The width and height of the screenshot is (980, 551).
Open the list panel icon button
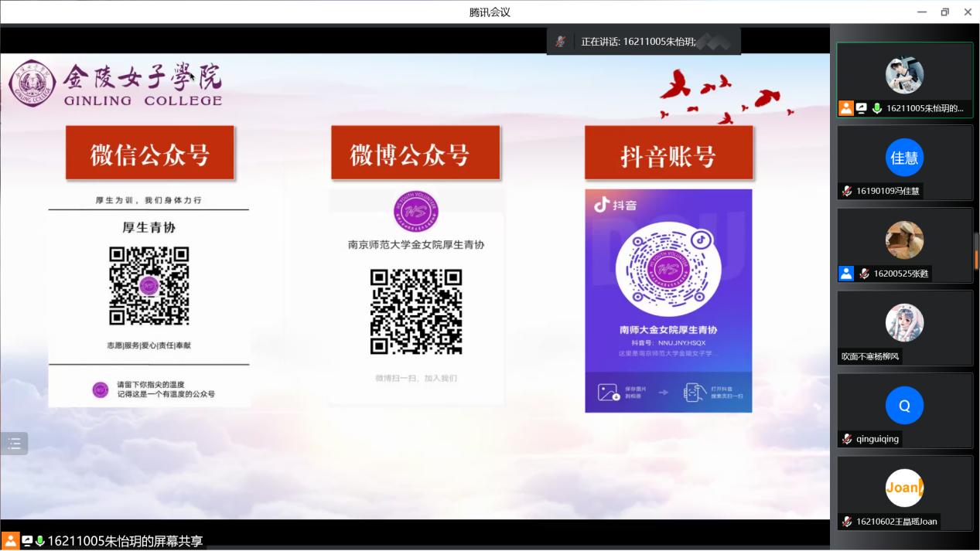tap(14, 443)
